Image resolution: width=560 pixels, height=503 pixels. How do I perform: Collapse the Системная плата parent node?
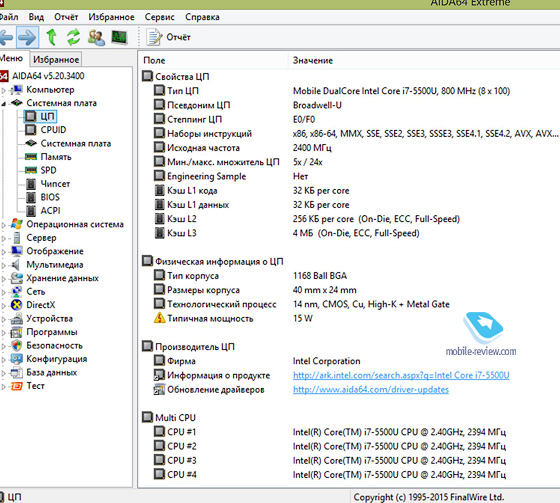click(4, 104)
